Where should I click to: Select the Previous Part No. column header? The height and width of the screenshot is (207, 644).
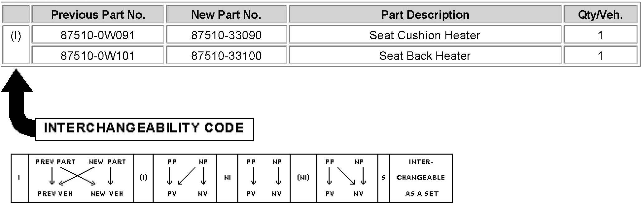pos(98,14)
